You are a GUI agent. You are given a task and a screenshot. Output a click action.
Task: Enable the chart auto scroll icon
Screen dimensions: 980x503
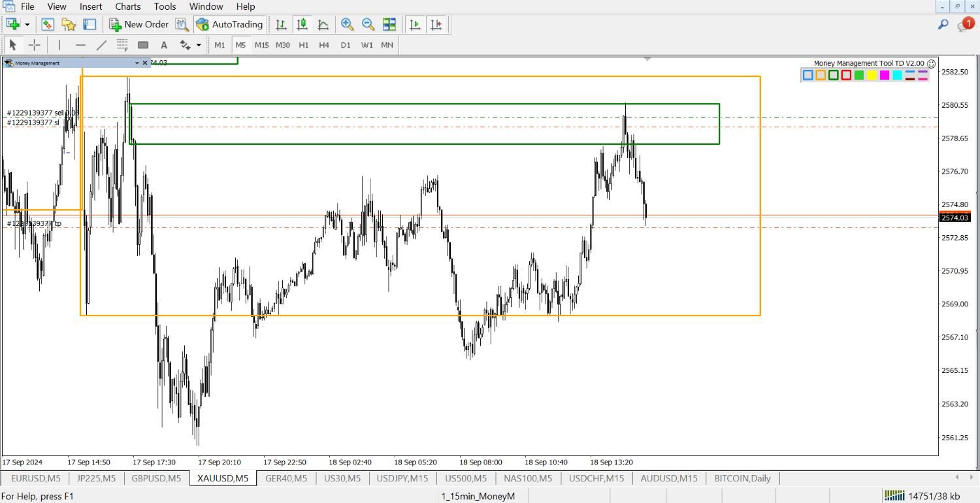click(414, 24)
